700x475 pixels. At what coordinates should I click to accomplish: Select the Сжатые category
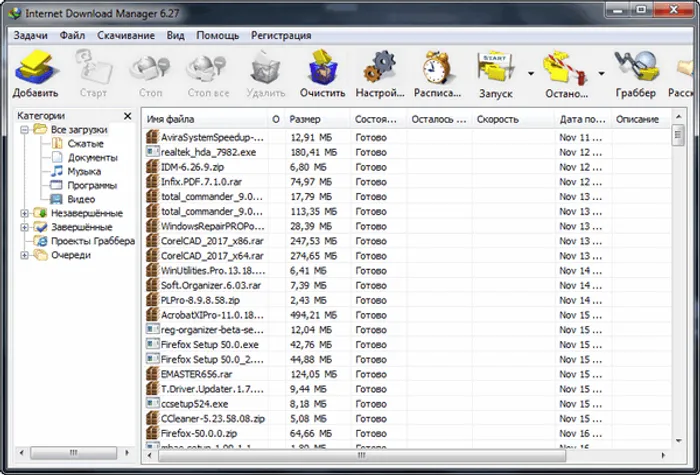[85, 144]
